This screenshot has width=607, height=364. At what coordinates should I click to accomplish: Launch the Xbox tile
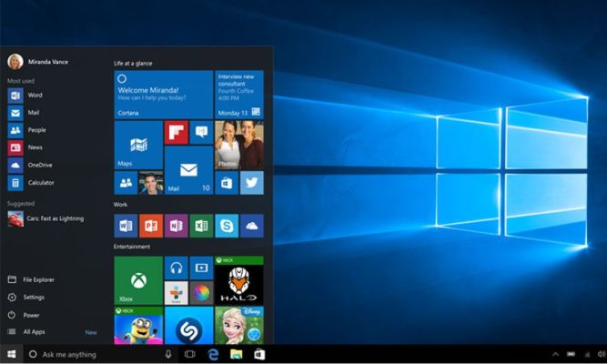coord(138,279)
